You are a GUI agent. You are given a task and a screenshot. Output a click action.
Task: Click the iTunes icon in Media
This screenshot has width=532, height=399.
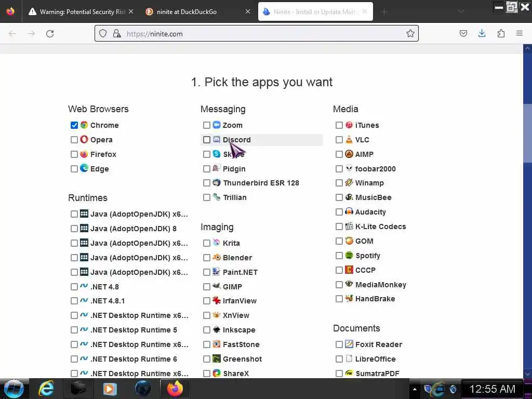(x=349, y=125)
